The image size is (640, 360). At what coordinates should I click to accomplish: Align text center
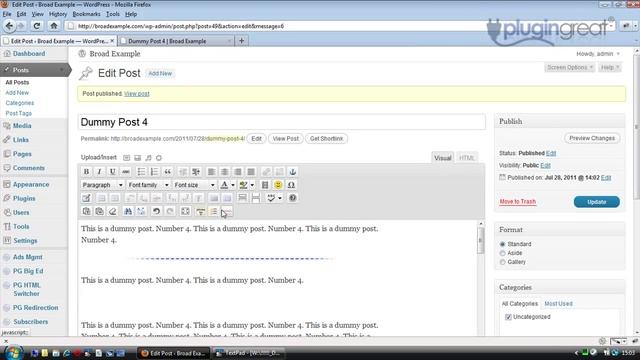click(x=224, y=172)
